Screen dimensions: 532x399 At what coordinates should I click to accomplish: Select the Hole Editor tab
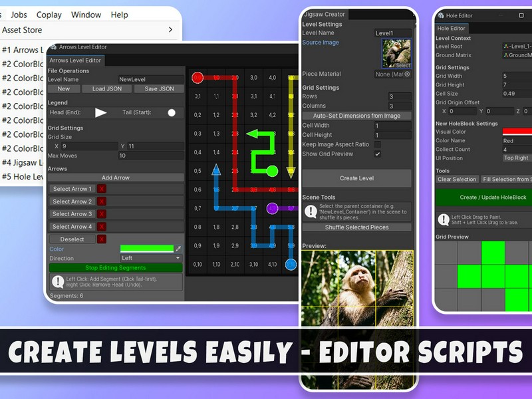pyautogui.click(x=452, y=29)
